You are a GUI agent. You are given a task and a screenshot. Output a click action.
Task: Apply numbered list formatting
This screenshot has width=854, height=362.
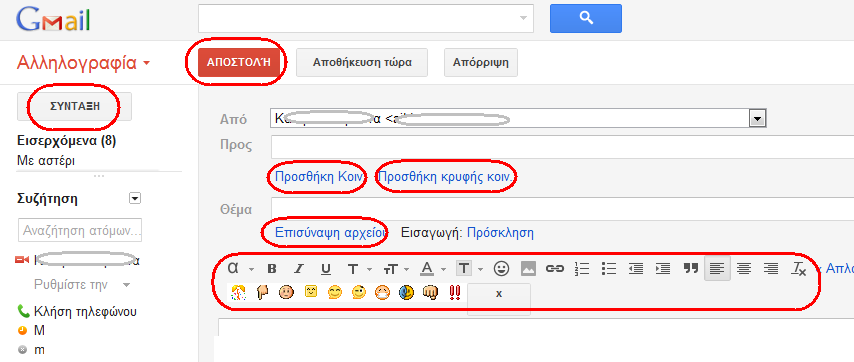pyautogui.click(x=582, y=268)
